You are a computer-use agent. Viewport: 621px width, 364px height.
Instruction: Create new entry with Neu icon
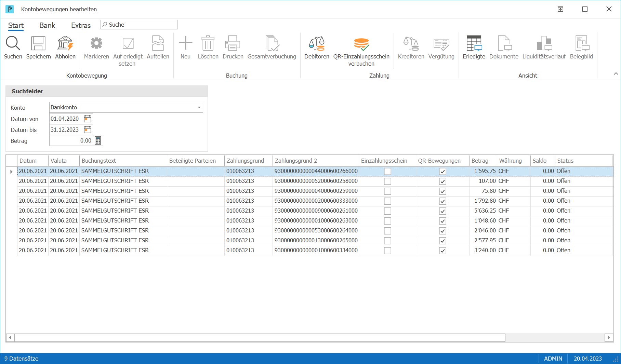point(185,43)
